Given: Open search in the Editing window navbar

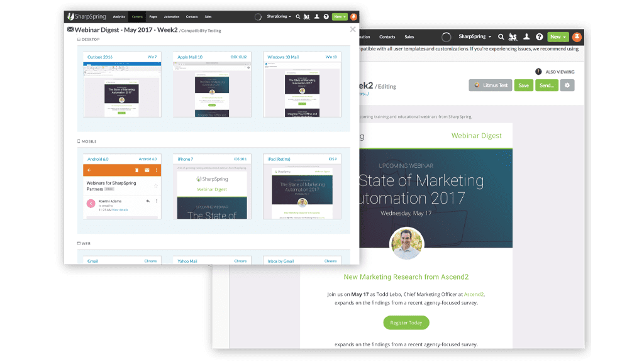Looking at the screenshot, I should [x=501, y=37].
